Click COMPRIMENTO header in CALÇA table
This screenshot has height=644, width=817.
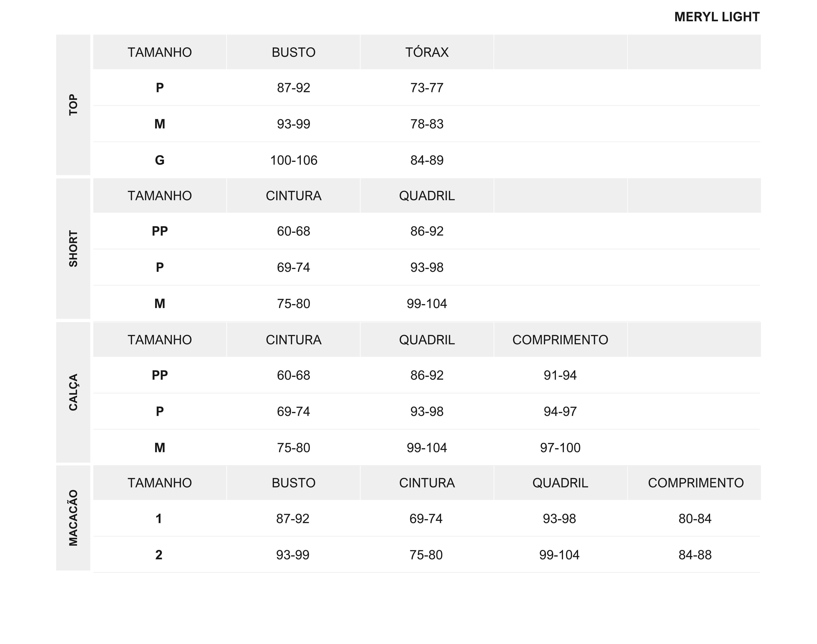[x=560, y=340]
